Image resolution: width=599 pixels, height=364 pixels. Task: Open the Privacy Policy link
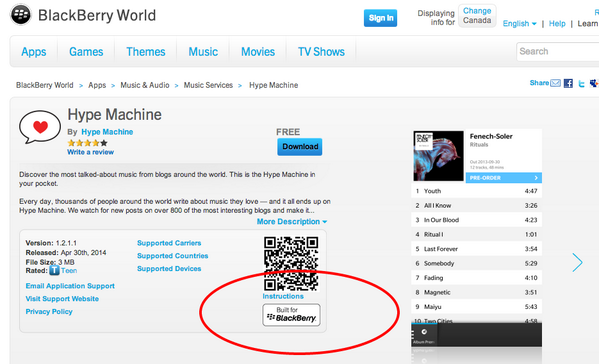click(x=49, y=312)
